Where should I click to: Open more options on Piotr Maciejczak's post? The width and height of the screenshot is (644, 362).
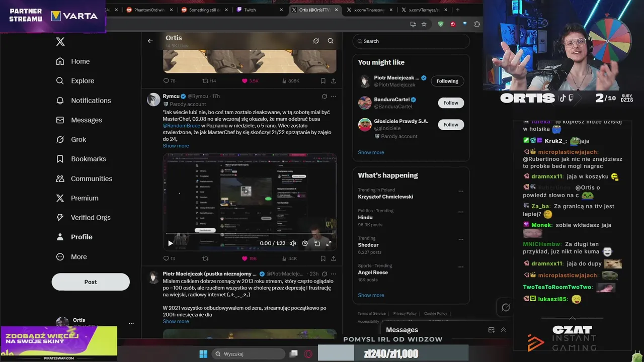[333, 274]
